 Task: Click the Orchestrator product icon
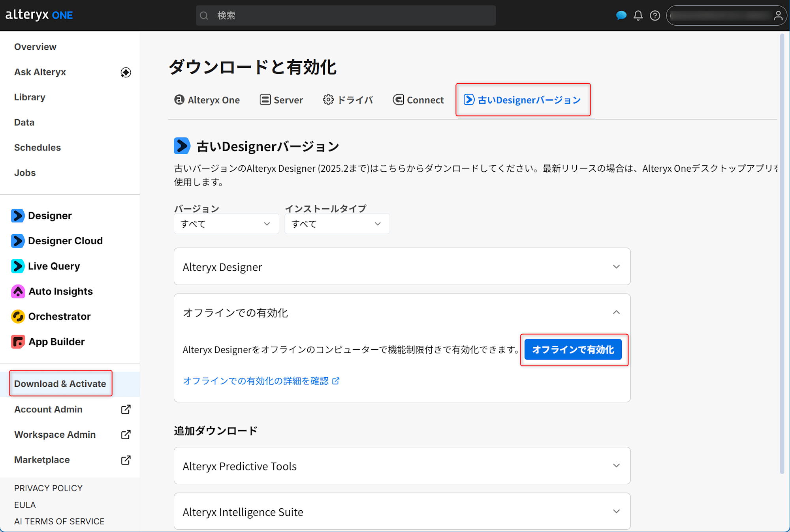point(18,317)
